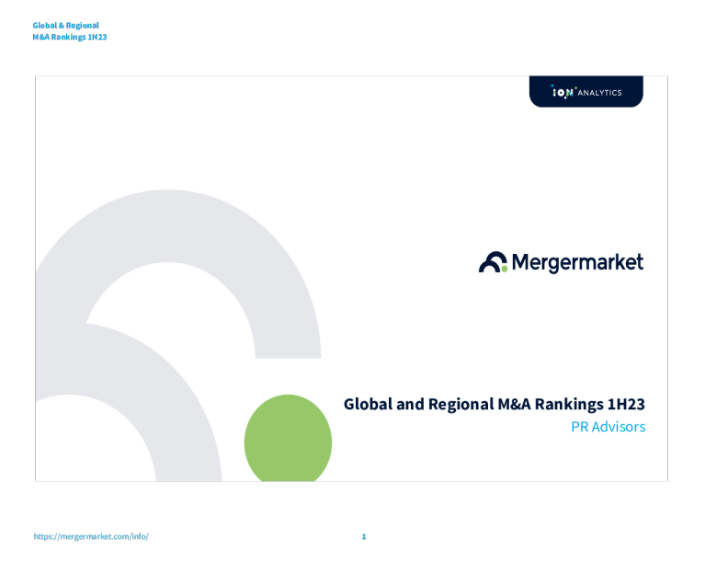The image size is (728, 563).
Task: Click the word 'Regional' in main title
Action: pos(460,404)
